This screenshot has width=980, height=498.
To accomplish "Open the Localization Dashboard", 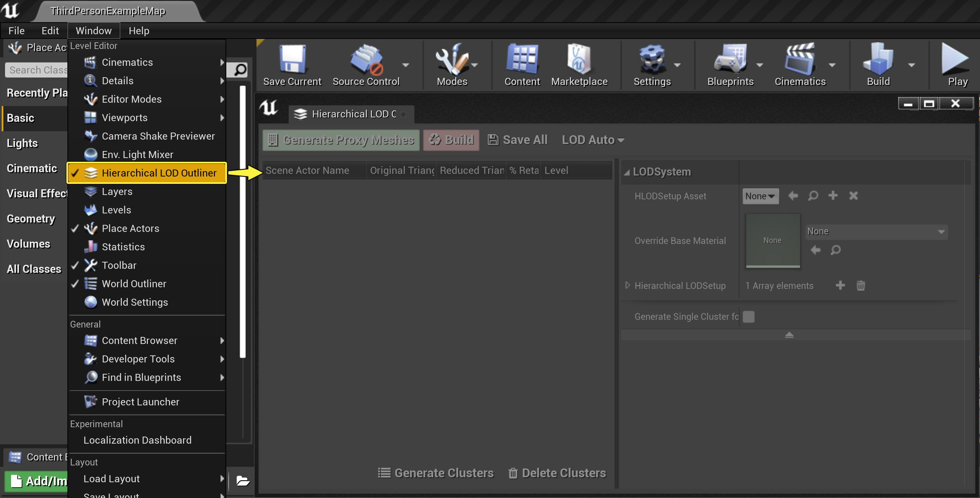I will (x=137, y=440).
